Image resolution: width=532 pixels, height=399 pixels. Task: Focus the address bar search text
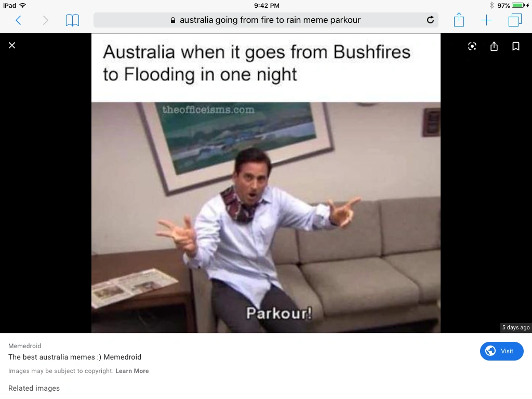coord(270,20)
